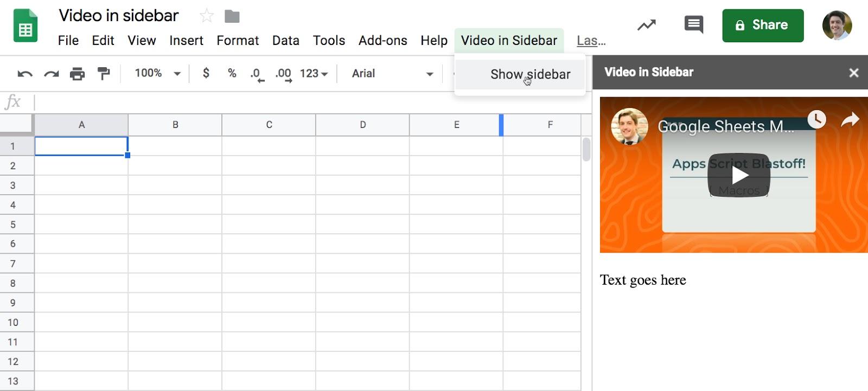This screenshot has width=868, height=391.
Task: Open the View menu
Action: click(x=142, y=41)
